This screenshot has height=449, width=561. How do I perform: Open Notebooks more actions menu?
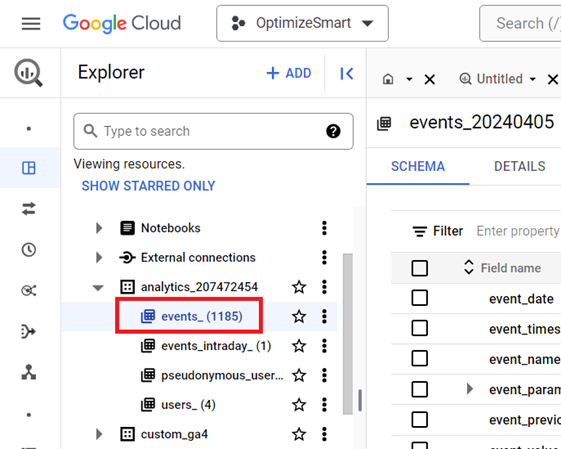(325, 228)
